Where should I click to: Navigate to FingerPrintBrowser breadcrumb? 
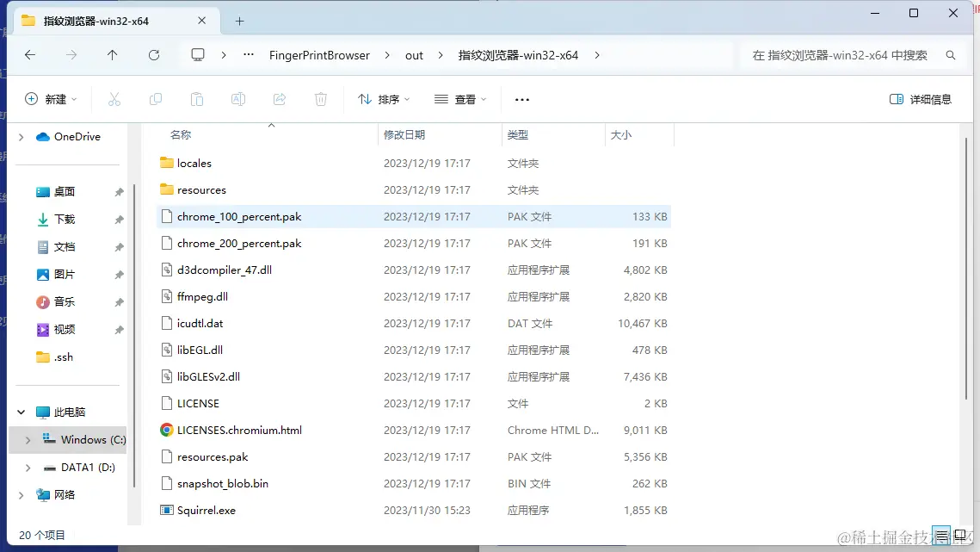pos(319,55)
